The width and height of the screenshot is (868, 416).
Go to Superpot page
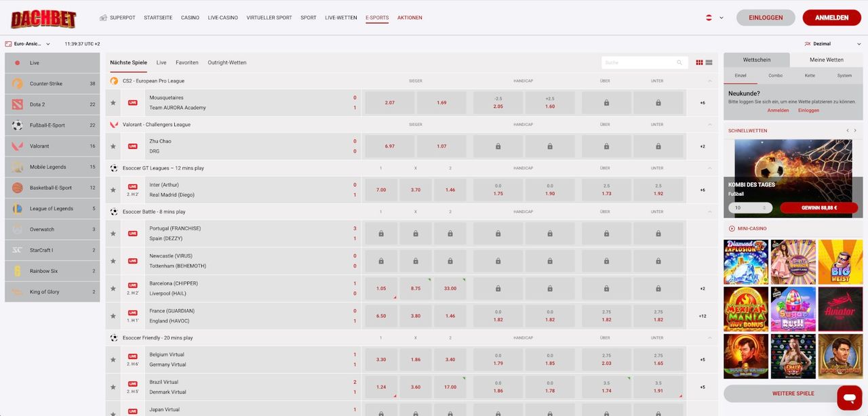(117, 18)
